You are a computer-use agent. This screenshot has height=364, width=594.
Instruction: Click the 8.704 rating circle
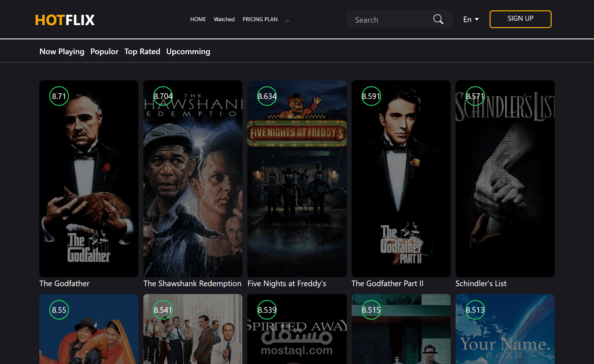coord(163,96)
